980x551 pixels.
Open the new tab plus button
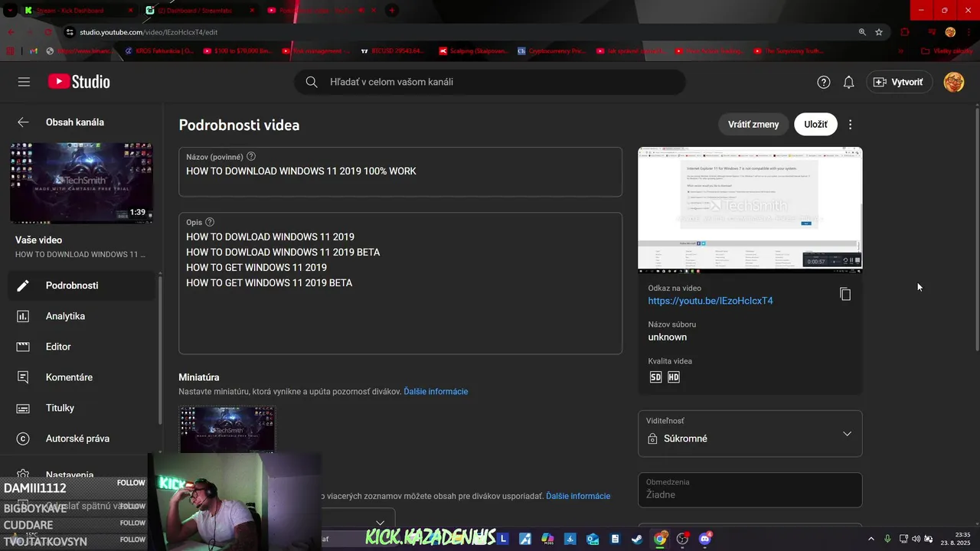coord(392,11)
